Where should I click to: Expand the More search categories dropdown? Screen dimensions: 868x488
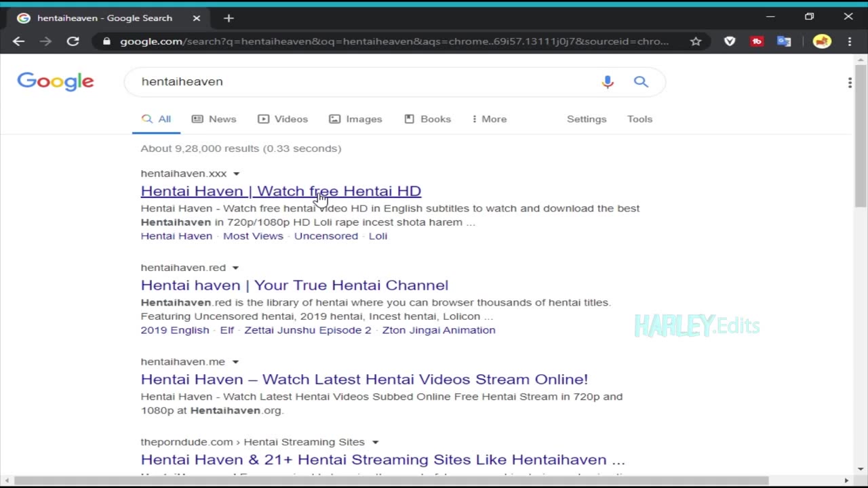(x=489, y=119)
